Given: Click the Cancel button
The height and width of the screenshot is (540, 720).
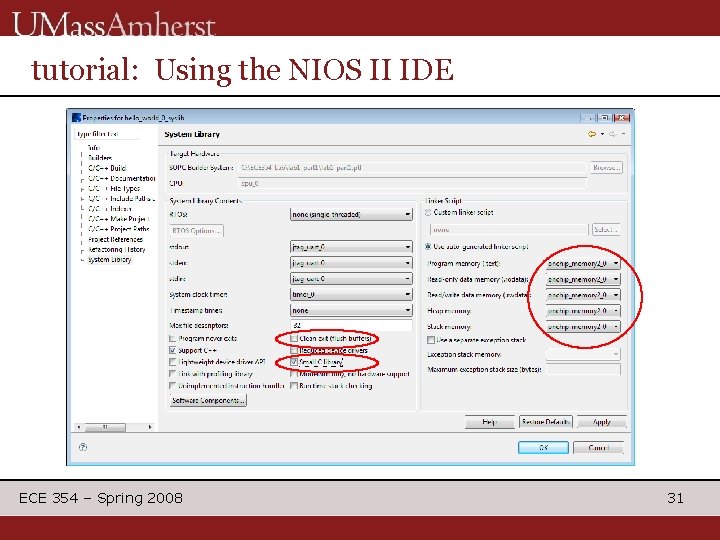Looking at the screenshot, I should click(x=598, y=447).
